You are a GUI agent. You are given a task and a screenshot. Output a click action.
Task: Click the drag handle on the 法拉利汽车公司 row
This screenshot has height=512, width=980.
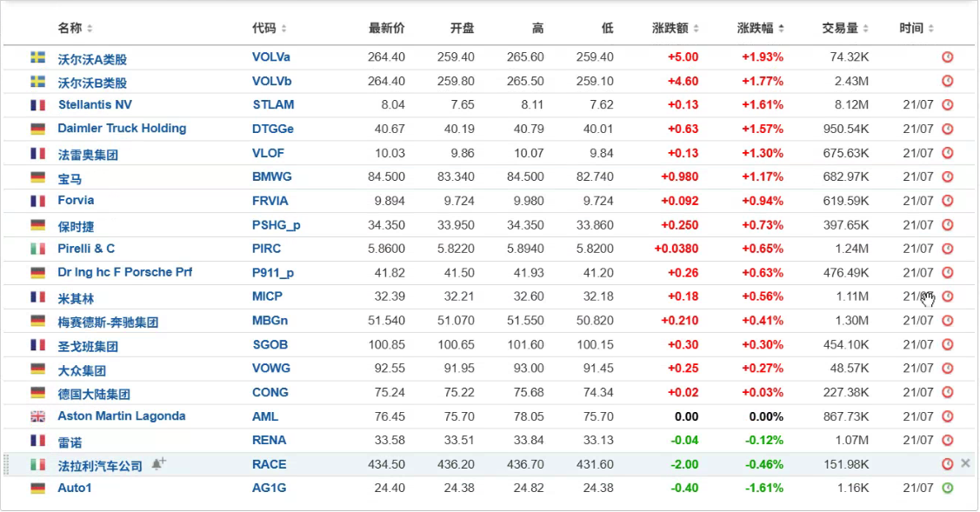click(8, 464)
